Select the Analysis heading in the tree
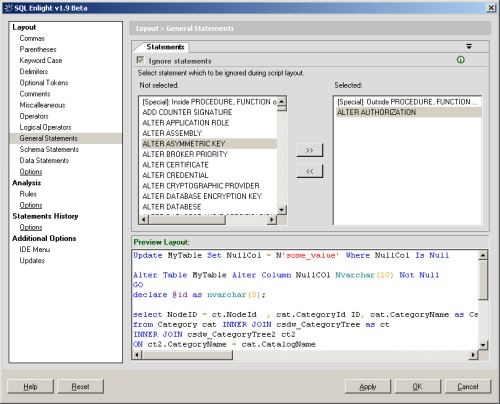The height and width of the screenshot is (404, 500). [x=27, y=183]
